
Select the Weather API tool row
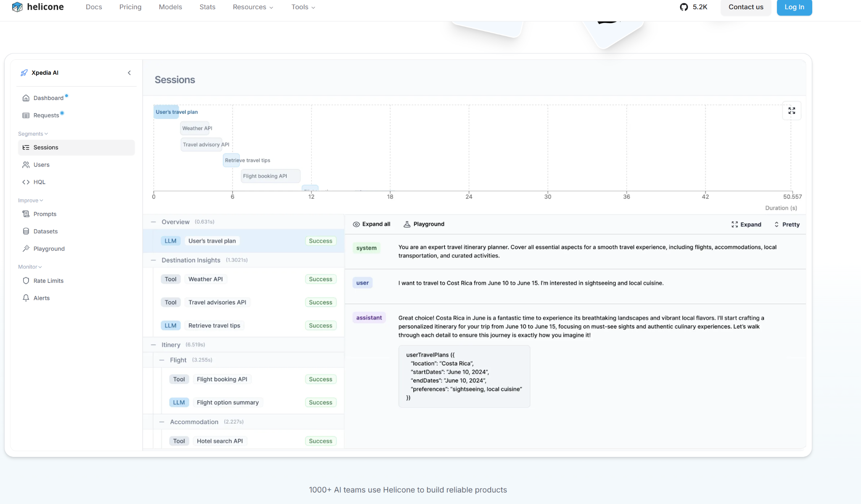(x=248, y=279)
